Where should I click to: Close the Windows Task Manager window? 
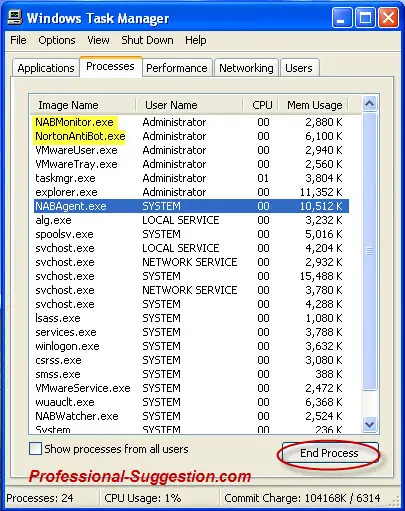click(x=388, y=18)
